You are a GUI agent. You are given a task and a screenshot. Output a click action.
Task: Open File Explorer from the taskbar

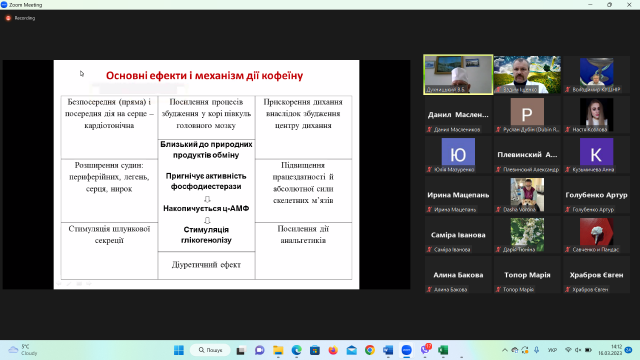point(278,350)
